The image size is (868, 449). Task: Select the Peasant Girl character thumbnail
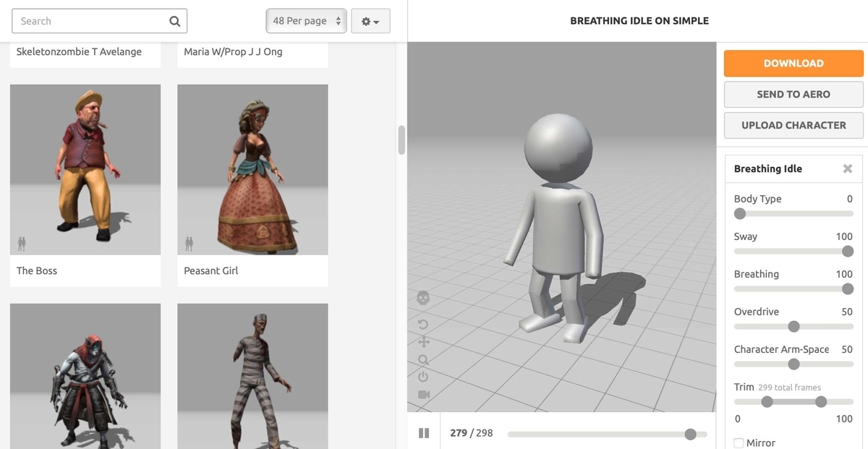point(252,169)
